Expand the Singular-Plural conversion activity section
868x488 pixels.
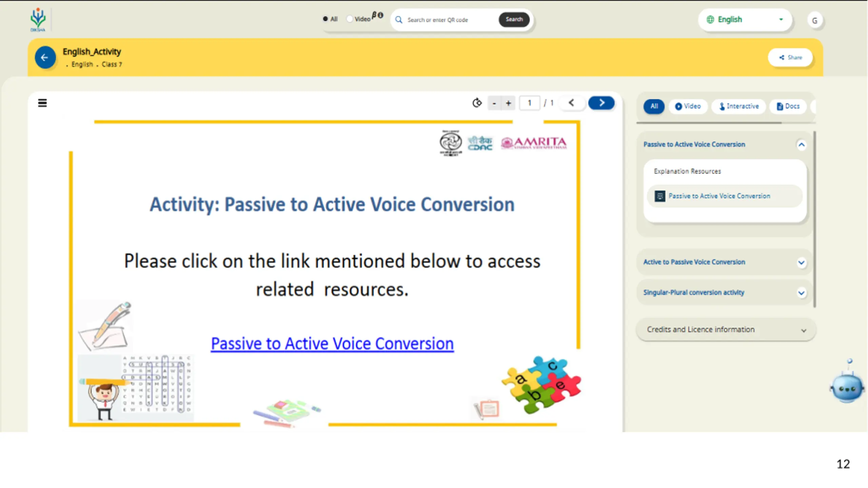point(801,293)
